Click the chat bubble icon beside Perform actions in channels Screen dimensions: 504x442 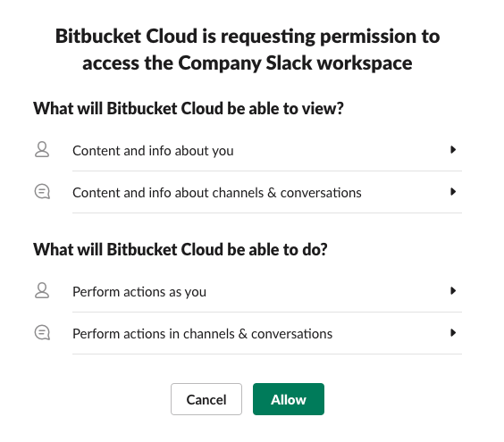pyautogui.click(x=42, y=333)
